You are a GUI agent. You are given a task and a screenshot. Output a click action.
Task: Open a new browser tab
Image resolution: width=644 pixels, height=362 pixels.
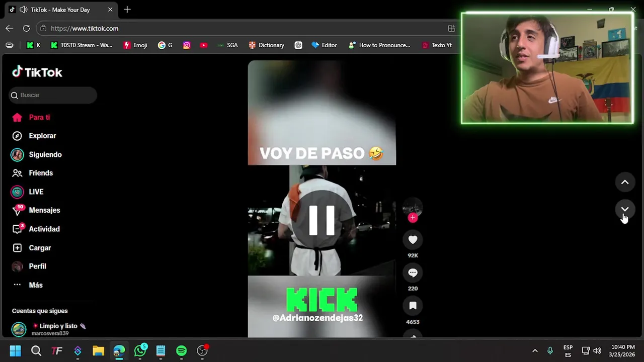tap(127, 10)
